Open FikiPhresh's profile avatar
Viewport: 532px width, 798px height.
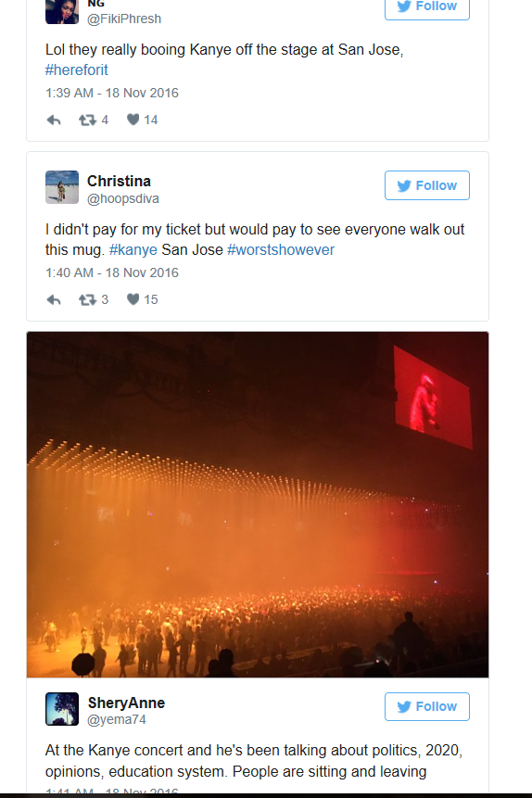(62, 11)
